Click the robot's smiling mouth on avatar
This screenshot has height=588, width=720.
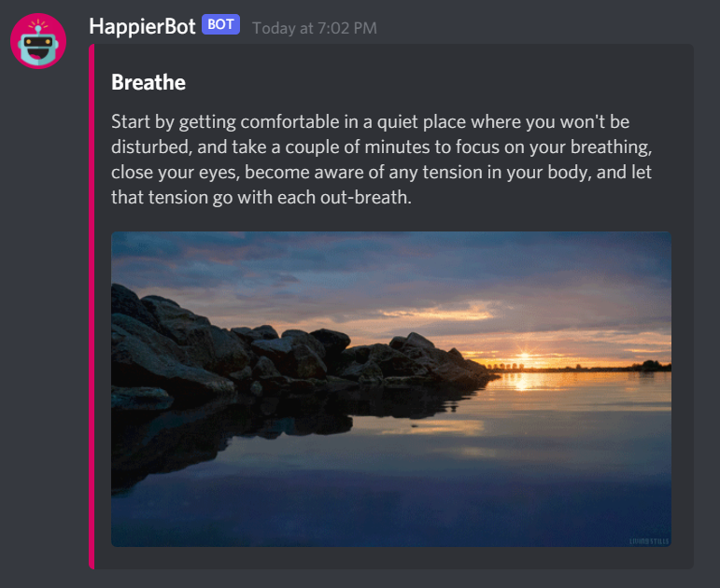(x=38, y=53)
